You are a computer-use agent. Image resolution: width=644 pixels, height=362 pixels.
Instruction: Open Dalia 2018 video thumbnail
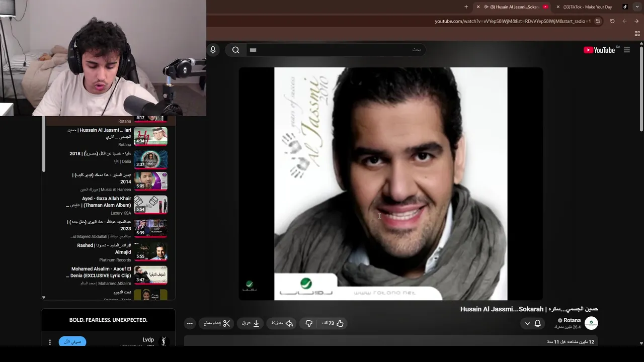[x=150, y=159]
